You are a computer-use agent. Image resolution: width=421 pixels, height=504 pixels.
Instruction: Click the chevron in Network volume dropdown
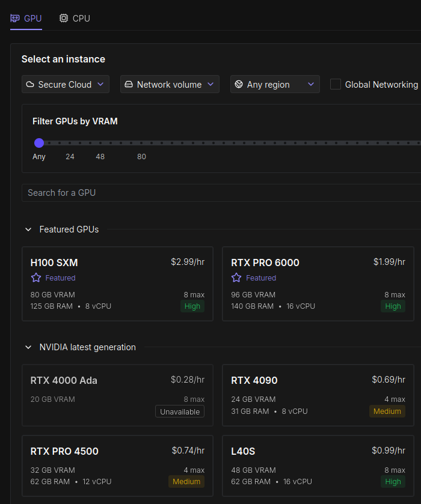click(x=210, y=84)
